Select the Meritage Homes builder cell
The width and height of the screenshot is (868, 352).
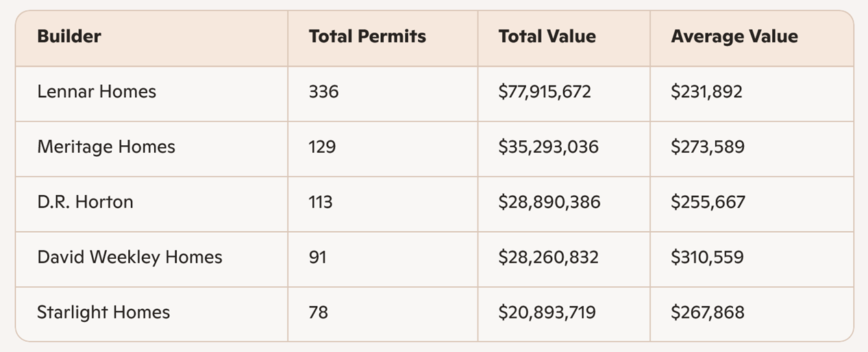pyautogui.click(x=106, y=147)
